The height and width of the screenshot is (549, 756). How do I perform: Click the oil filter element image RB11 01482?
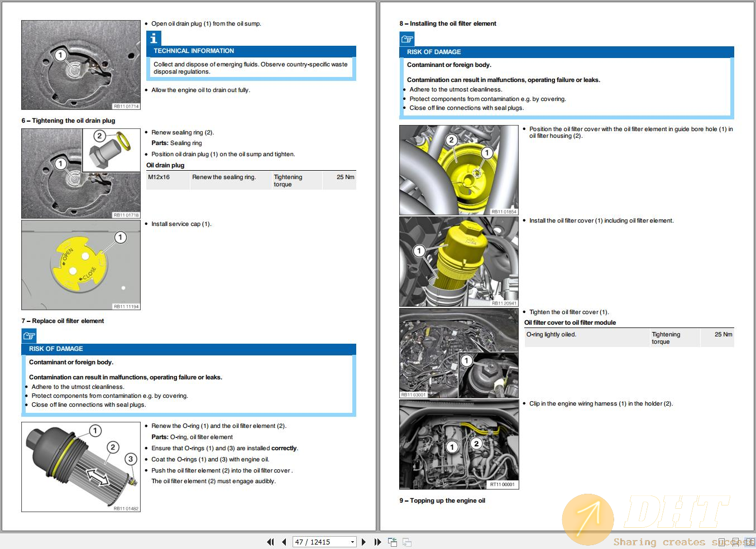coord(81,467)
